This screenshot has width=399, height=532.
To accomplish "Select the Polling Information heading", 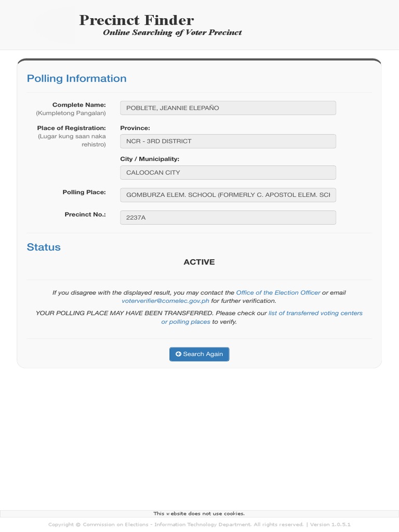I will click(76, 78).
